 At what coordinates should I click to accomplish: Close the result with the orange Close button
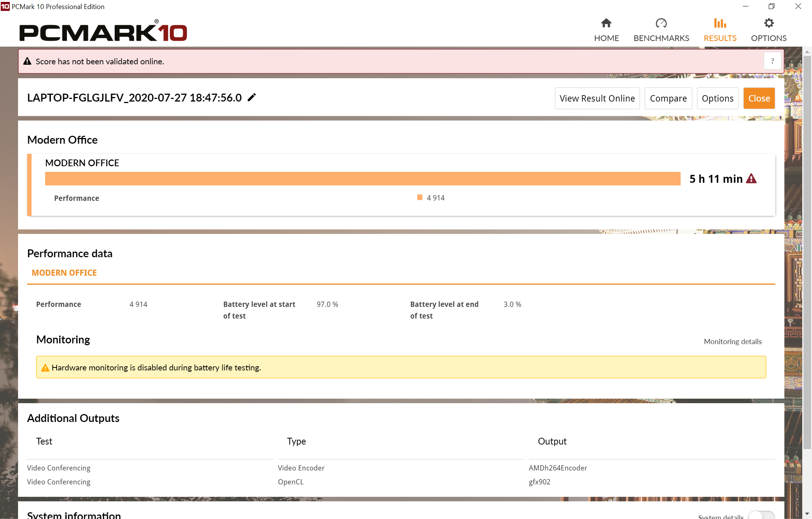point(759,98)
